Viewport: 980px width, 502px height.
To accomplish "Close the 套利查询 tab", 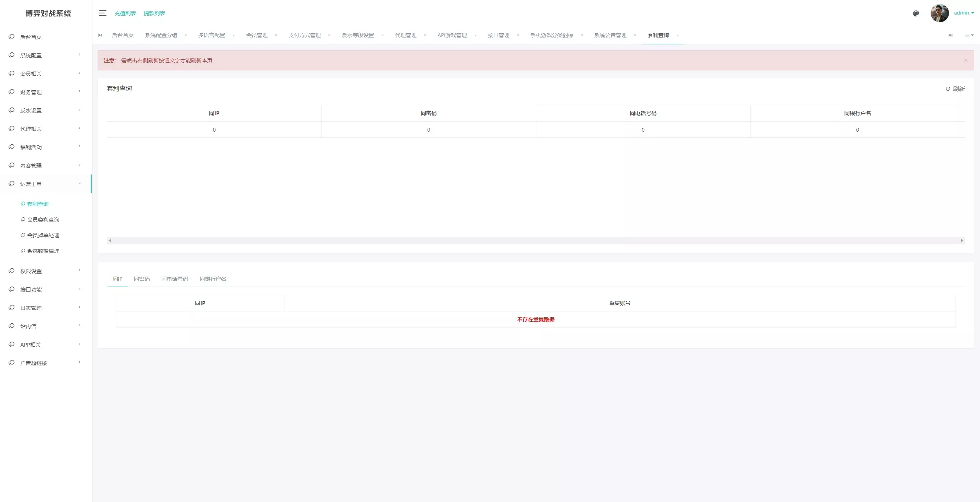I will 677,35.
